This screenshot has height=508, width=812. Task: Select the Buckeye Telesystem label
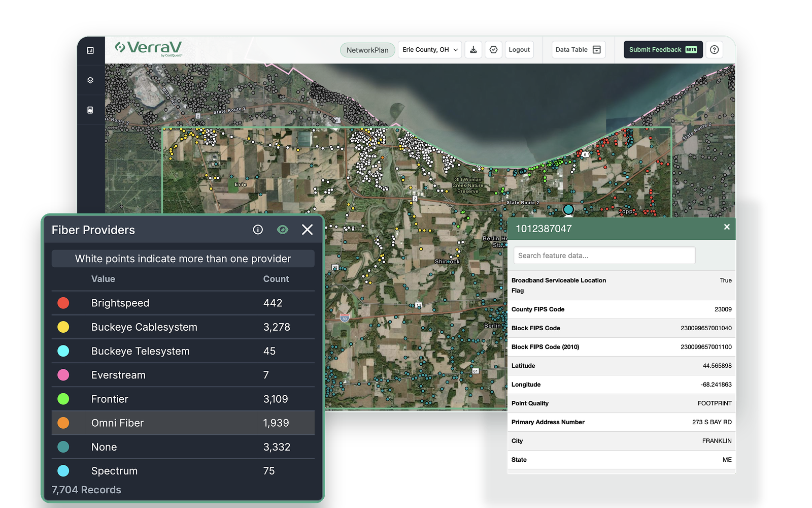coord(141,351)
